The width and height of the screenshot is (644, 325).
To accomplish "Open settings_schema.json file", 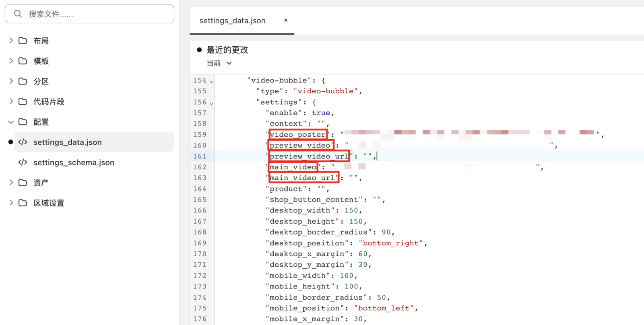I will click(x=74, y=162).
